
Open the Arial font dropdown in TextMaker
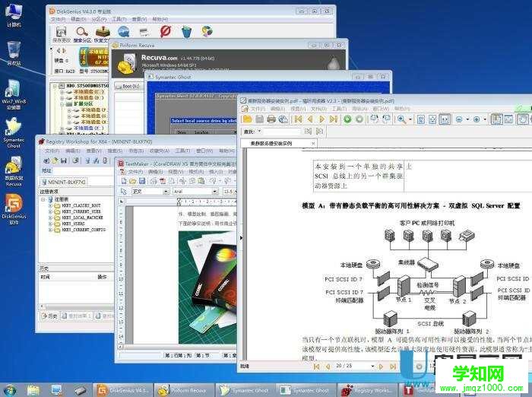(215, 192)
